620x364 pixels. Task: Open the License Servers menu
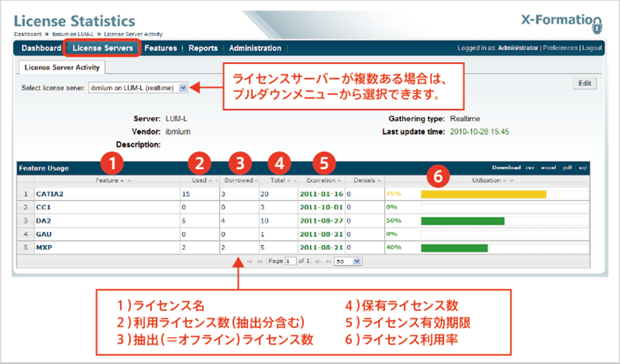click(x=103, y=48)
